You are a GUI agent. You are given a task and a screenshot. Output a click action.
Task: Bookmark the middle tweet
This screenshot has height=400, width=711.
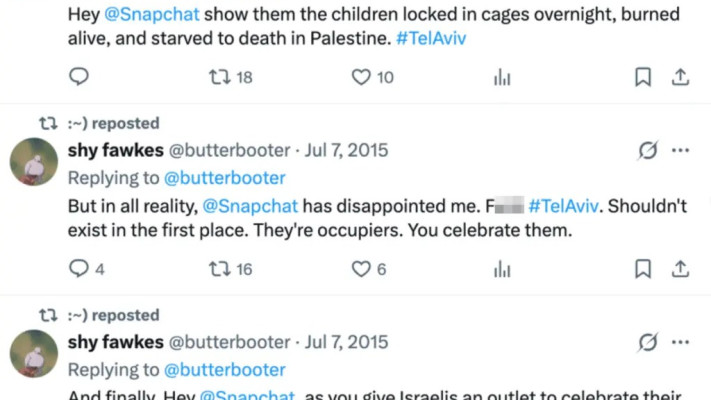pyautogui.click(x=644, y=268)
